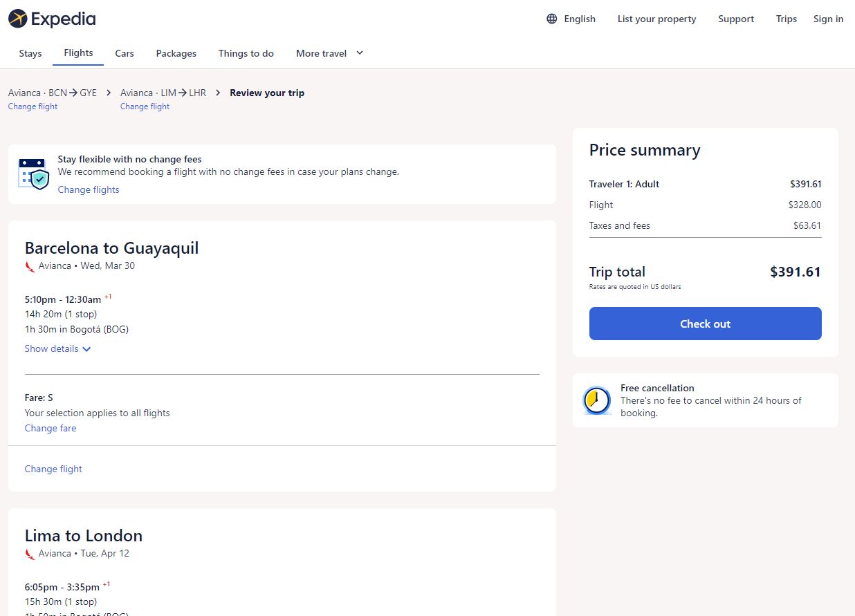Click the clock free cancellation icon
Screen dimensions: 855x616
[x=597, y=400]
